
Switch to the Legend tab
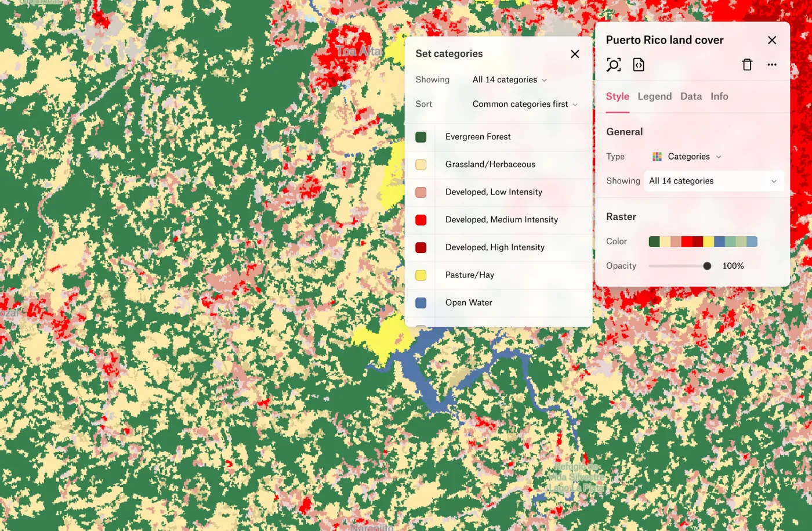click(655, 96)
